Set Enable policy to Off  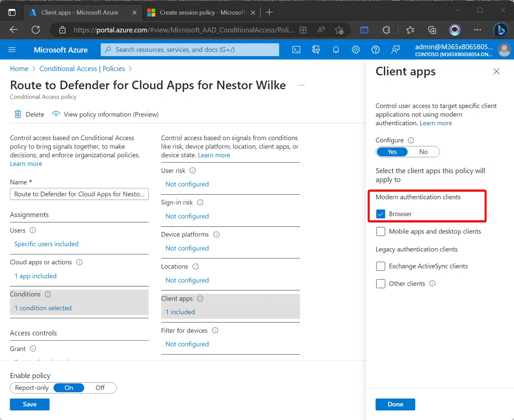click(x=100, y=388)
